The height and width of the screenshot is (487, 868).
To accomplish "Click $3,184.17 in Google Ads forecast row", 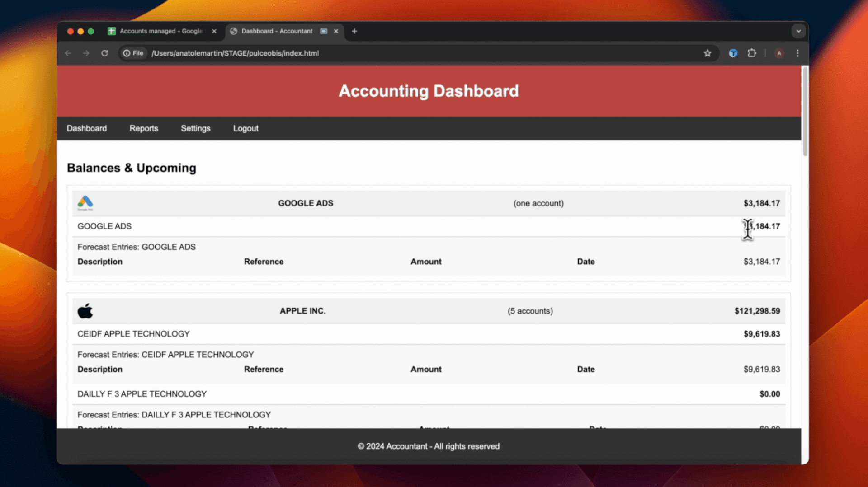I will (x=762, y=262).
